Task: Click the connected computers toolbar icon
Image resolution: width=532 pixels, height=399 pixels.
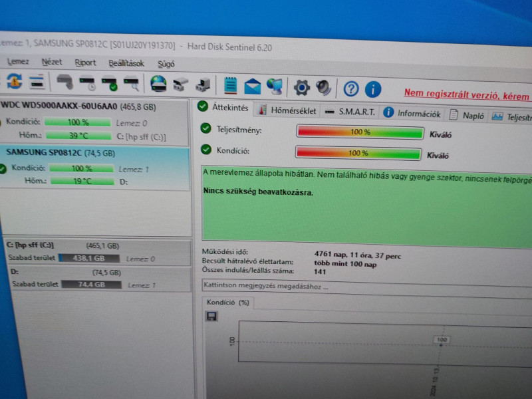Action: coord(203,85)
